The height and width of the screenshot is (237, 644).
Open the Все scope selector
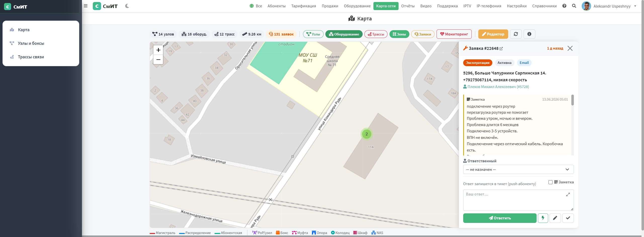pos(256,6)
